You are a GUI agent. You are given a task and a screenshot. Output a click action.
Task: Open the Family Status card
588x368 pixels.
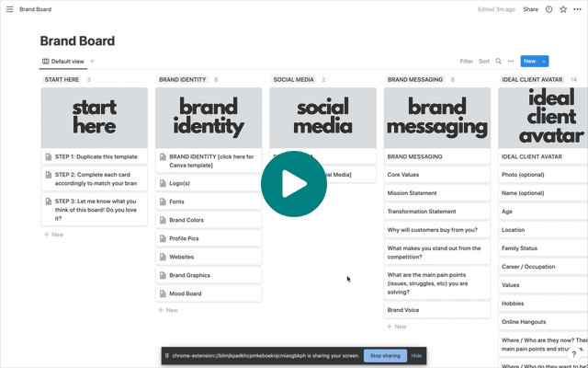pos(543,248)
